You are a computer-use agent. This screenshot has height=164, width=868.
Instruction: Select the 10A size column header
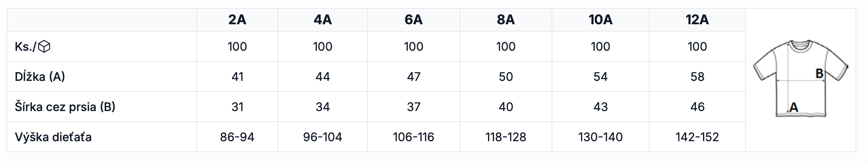point(600,19)
